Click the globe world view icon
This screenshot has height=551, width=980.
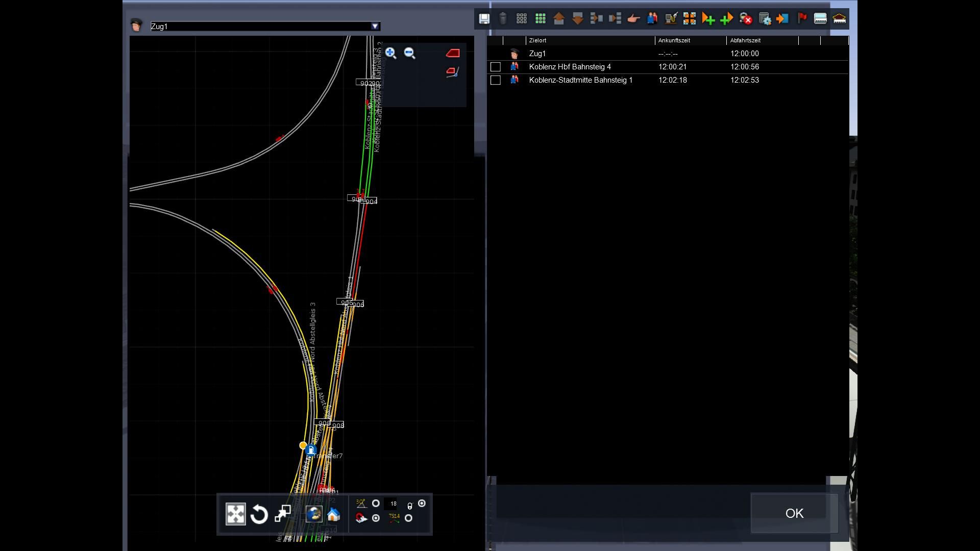point(314,514)
